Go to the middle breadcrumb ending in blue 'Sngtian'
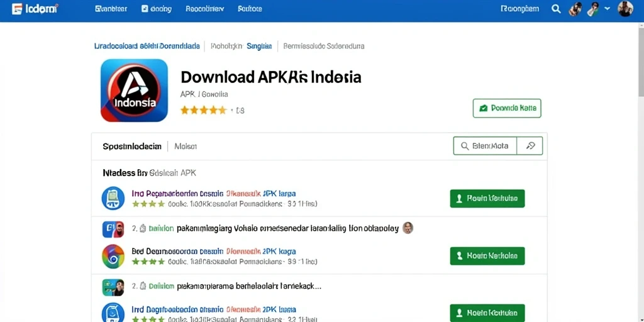Viewport: 644px width, 322px height. point(241,46)
